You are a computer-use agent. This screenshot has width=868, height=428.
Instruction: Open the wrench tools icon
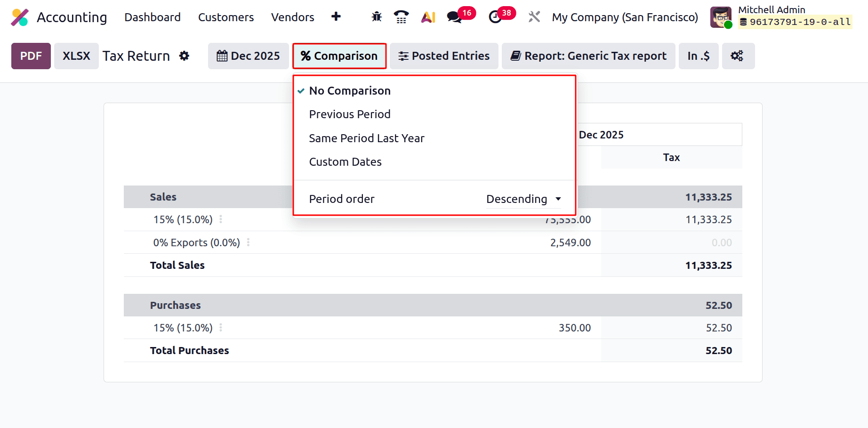[x=534, y=17]
